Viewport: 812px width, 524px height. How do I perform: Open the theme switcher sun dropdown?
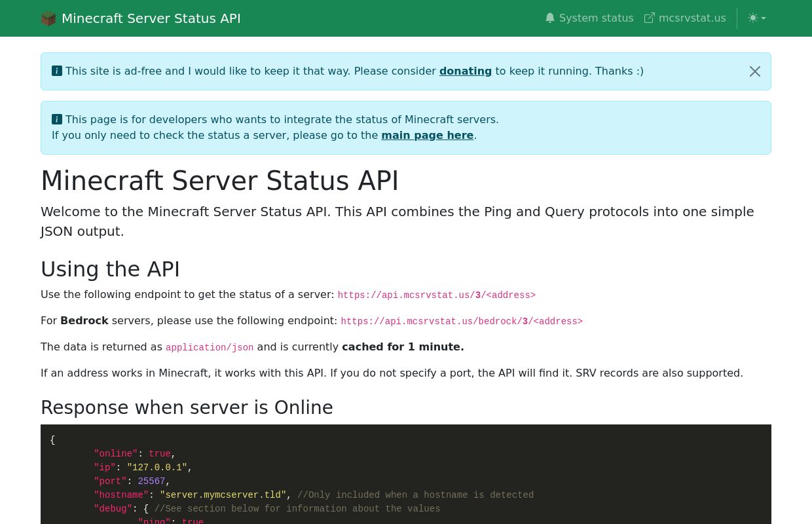click(757, 18)
